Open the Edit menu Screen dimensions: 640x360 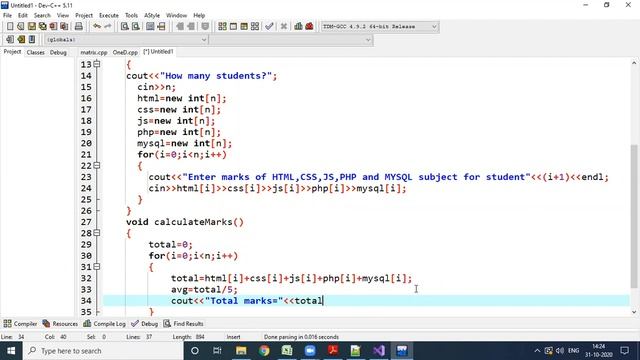pyautogui.click(x=23, y=16)
